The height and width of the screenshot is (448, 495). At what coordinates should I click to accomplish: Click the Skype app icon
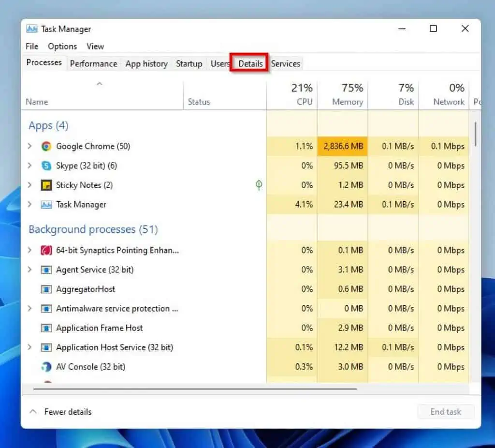tap(46, 165)
